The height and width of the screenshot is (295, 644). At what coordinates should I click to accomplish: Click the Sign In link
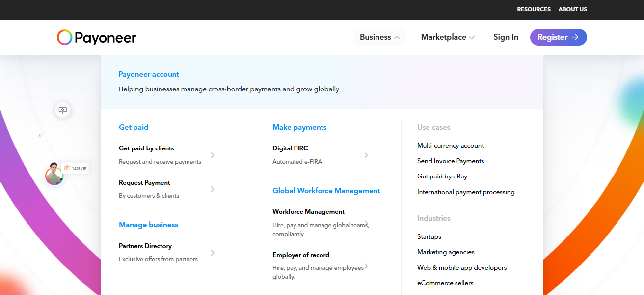[x=506, y=37]
